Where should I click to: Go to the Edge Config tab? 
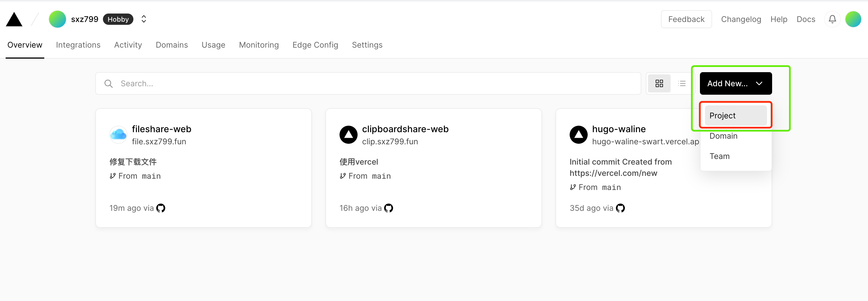coord(315,45)
